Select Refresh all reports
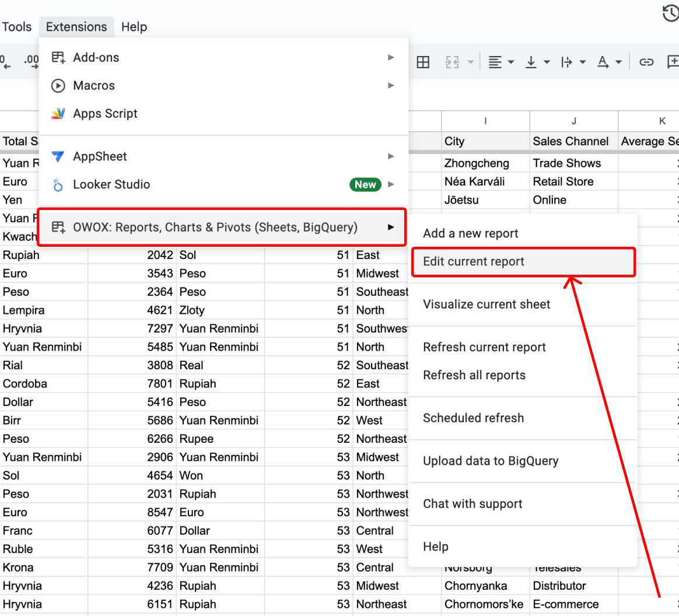This screenshot has width=679, height=616. [523, 375]
